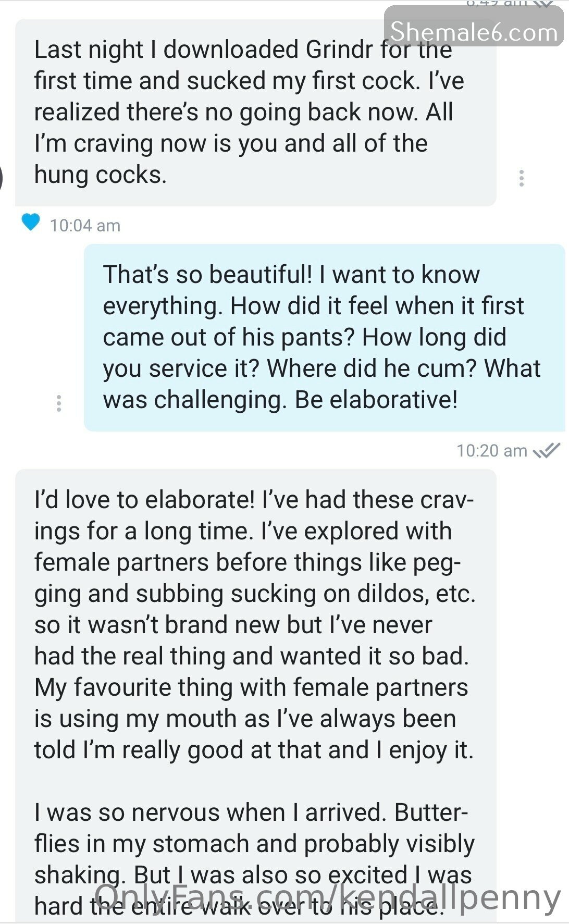Select the "Last night I downloaded Grindr" message bubble
Image resolution: width=569 pixels, height=924 pixels.
click(255, 113)
